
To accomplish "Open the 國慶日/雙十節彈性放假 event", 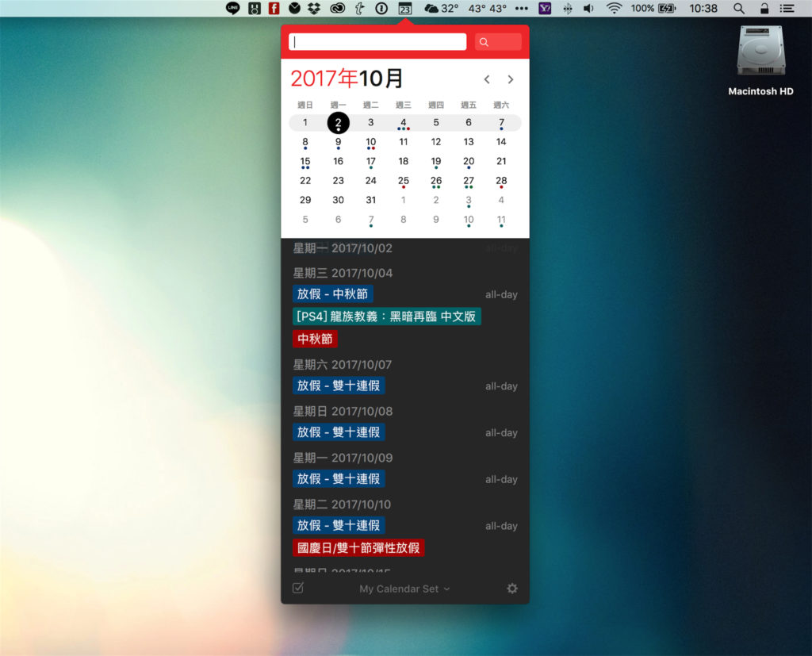I will 358,547.
